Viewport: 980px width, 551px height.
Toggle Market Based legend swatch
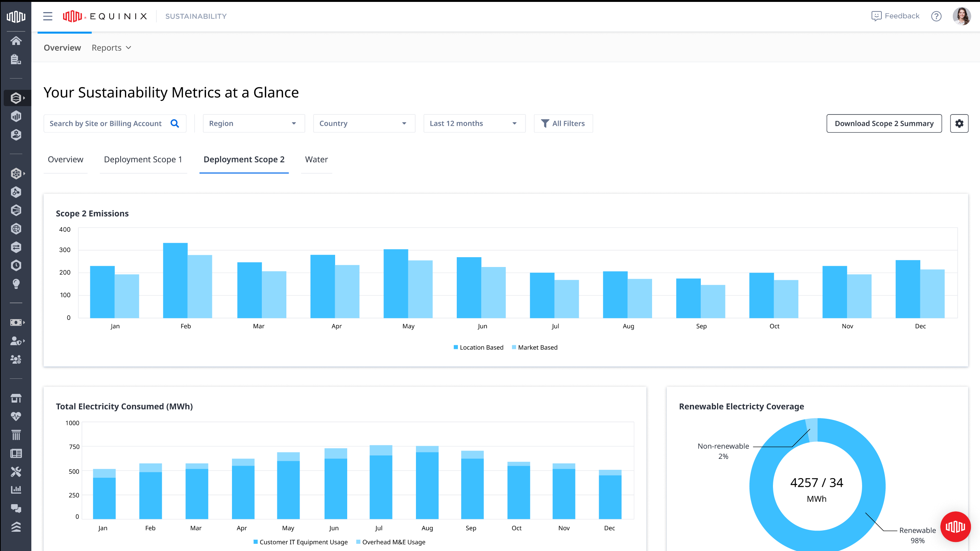coord(514,347)
